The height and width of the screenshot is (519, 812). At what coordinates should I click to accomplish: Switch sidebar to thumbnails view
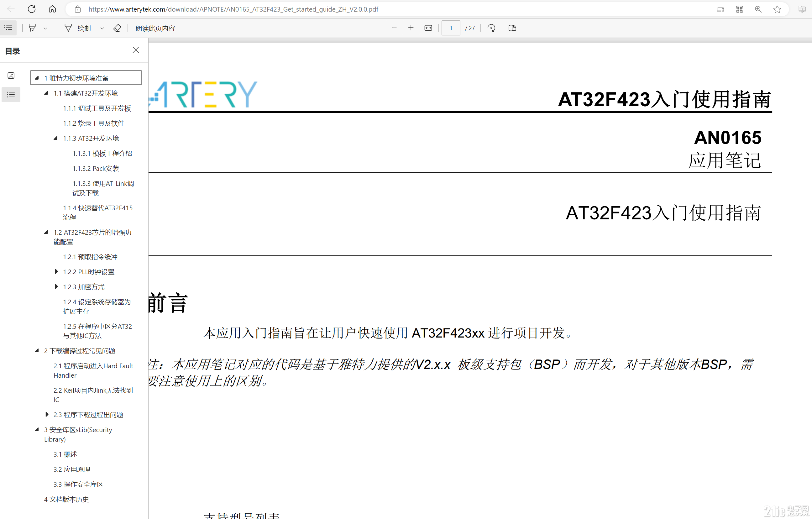point(11,76)
